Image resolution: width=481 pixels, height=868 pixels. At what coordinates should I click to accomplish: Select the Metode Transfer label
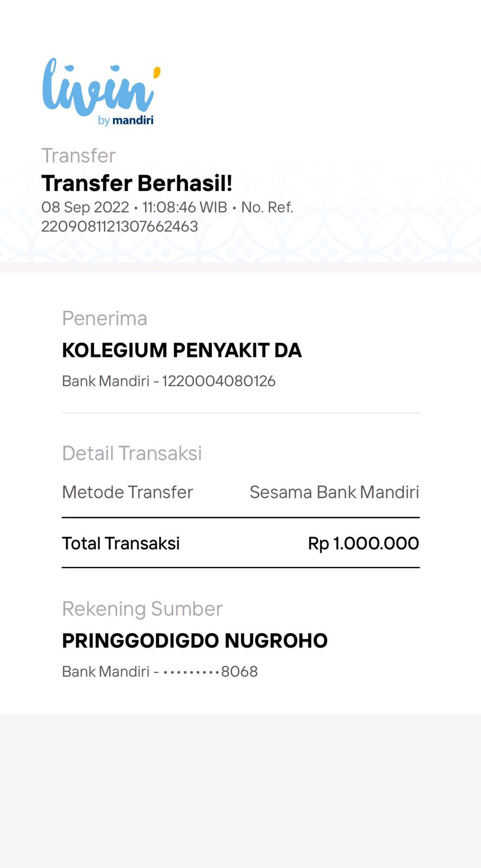(128, 492)
